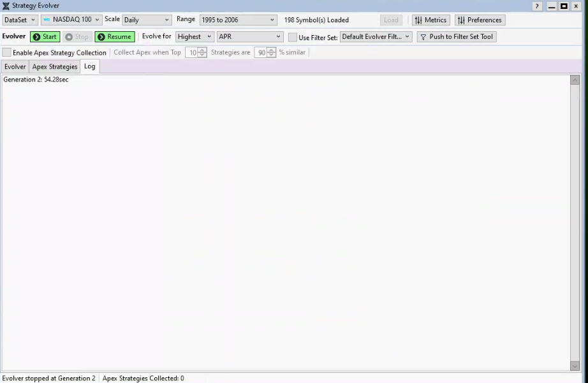Switch to the Apex Strategies tab
The height and width of the screenshot is (383, 588).
(x=55, y=67)
